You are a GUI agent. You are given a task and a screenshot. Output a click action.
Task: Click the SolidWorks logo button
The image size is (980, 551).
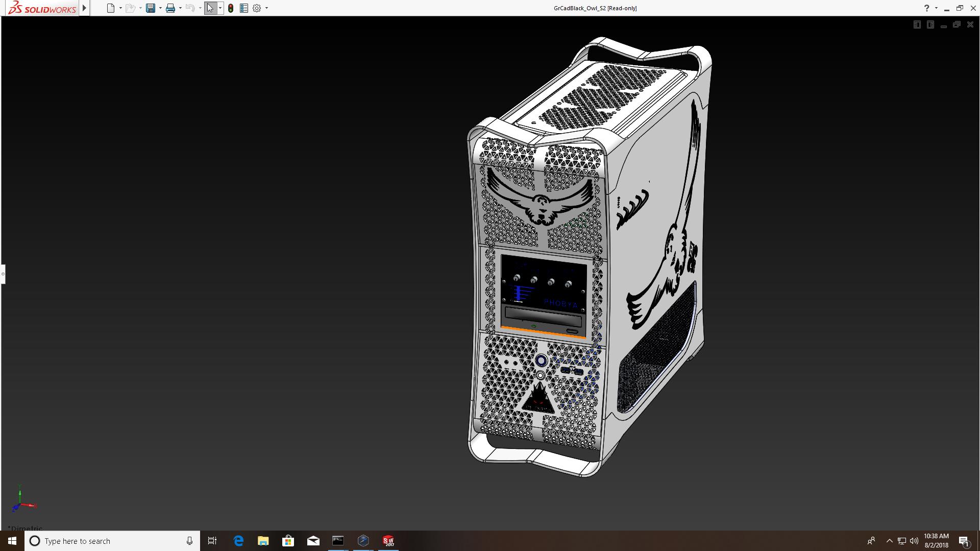pyautogui.click(x=42, y=8)
